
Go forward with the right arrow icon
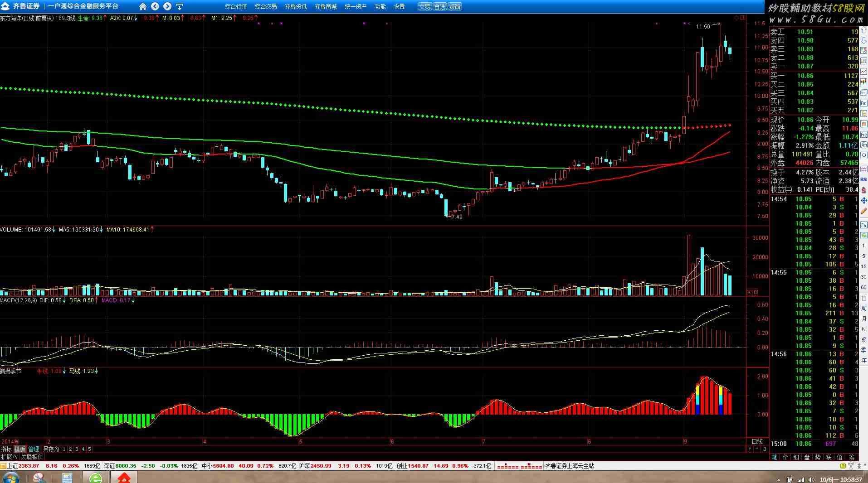[x=167, y=6]
